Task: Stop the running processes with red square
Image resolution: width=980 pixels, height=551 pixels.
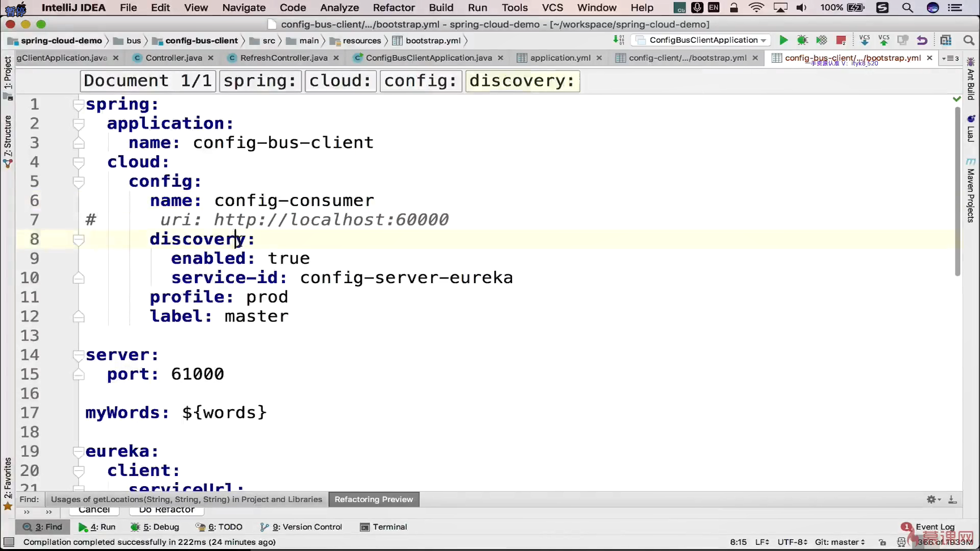Action: [x=841, y=40]
